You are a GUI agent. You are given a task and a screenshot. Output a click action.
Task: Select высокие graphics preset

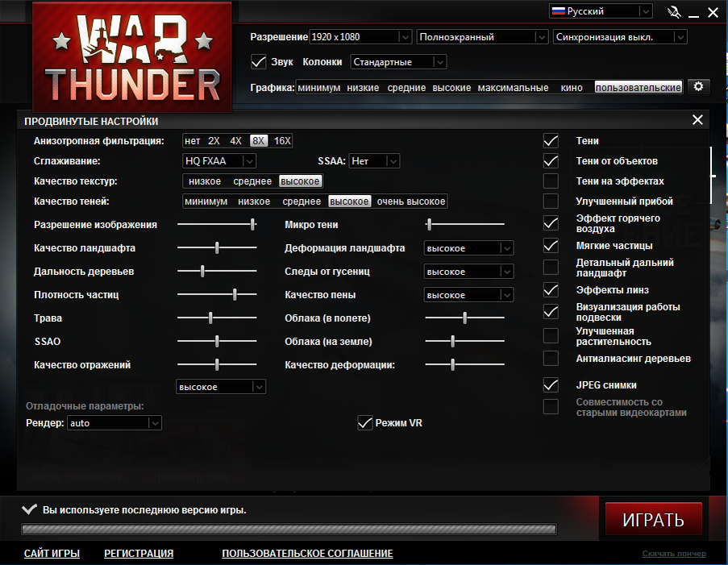(x=451, y=87)
